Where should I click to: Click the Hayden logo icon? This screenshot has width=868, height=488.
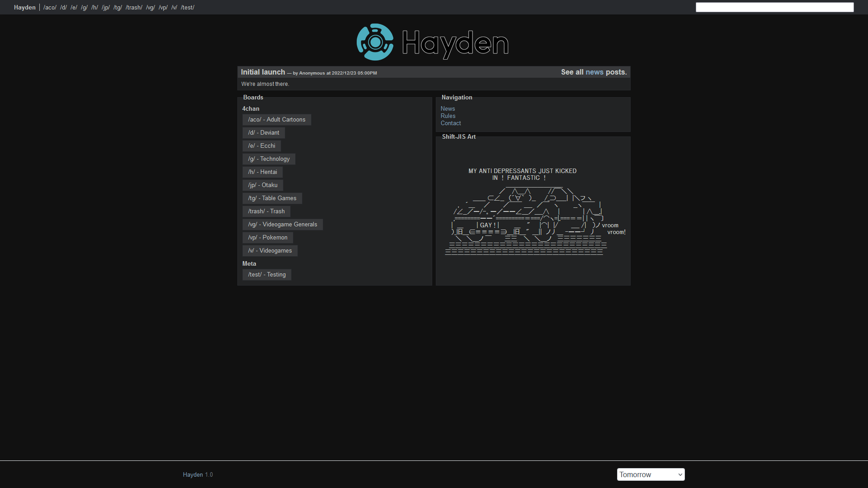tap(375, 42)
